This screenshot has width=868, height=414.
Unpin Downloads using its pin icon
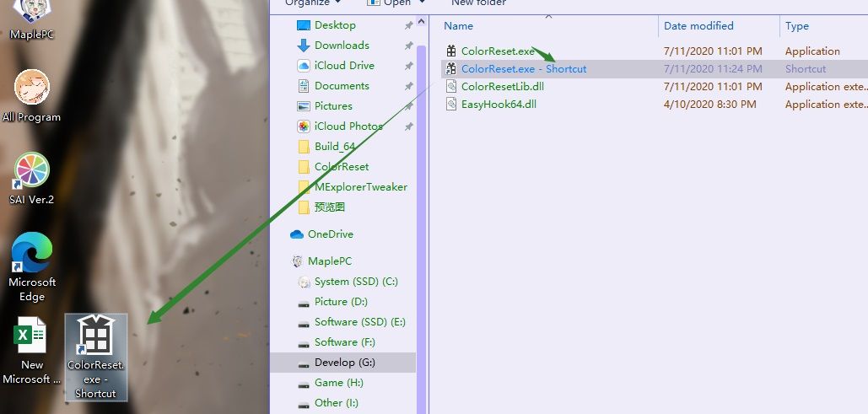(x=408, y=46)
